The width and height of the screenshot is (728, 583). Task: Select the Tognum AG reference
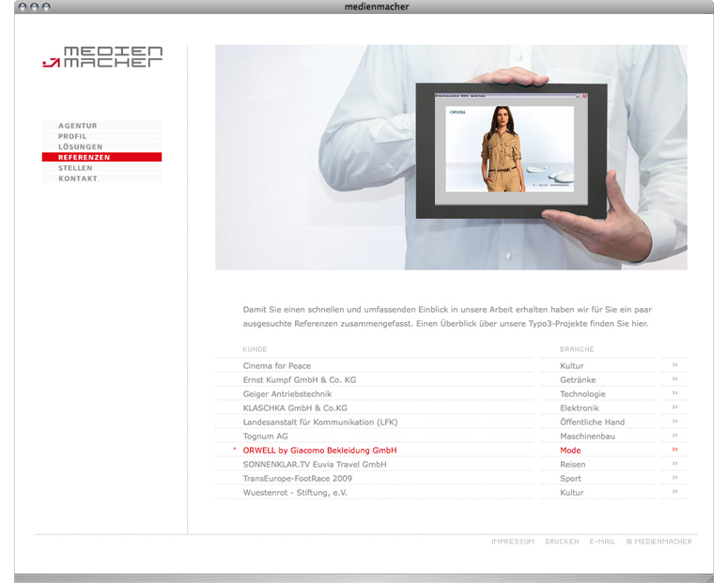(x=265, y=437)
